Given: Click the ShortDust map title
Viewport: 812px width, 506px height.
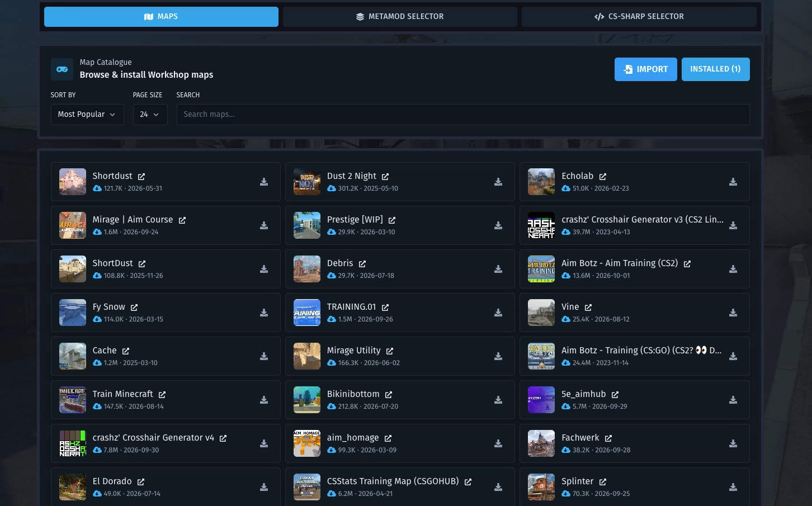Looking at the screenshot, I should [x=113, y=263].
